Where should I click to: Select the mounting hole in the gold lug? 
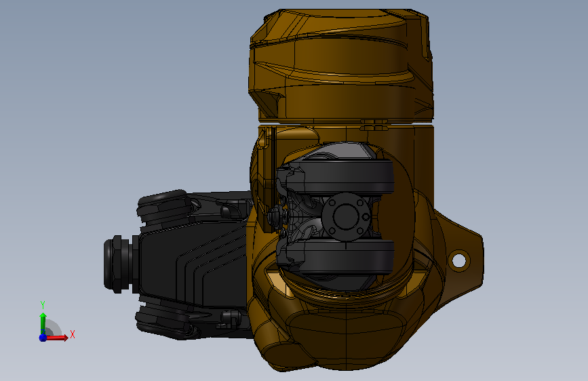[x=458, y=260]
